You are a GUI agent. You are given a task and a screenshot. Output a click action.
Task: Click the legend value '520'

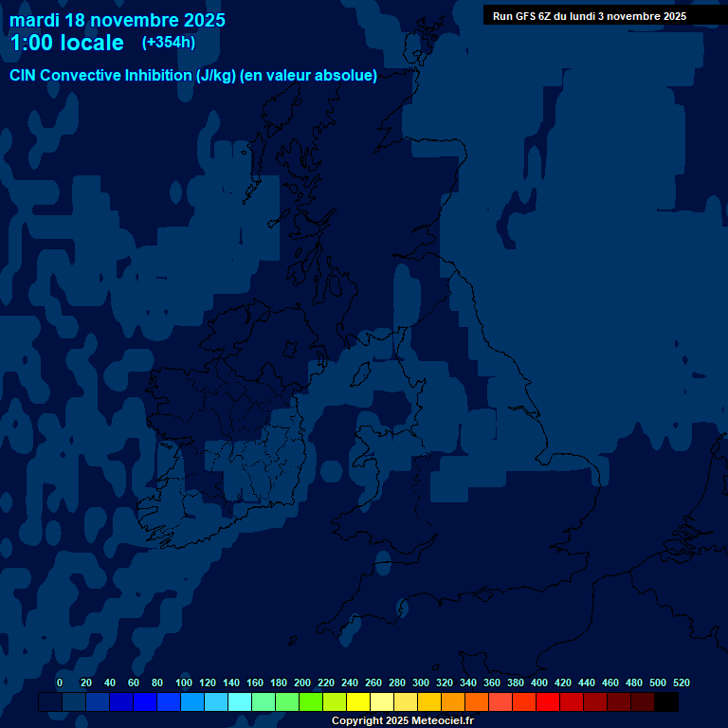(x=682, y=682)
